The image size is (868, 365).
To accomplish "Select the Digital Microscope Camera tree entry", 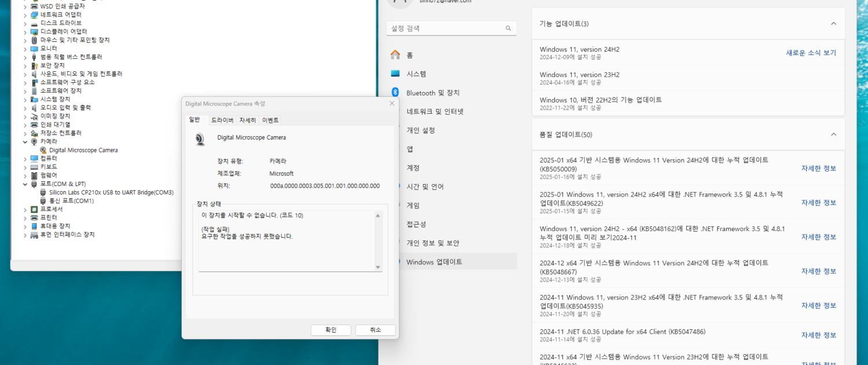I will click(x=83, y=150).
